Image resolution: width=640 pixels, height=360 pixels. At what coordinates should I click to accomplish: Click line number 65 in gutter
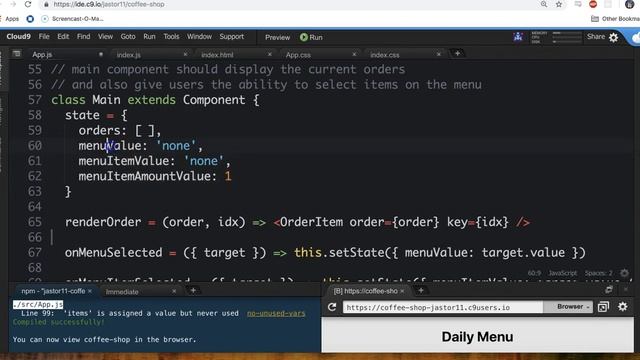[35, 222]
